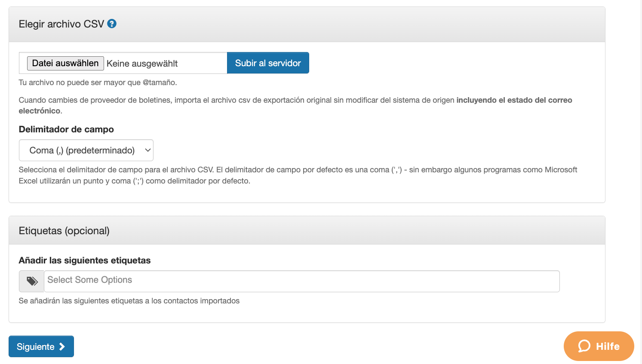The height and width of the screenshot is (364, 642).
Task: Click the "Añadir las siguientes etiquetas" label
Action: (85, 260)
